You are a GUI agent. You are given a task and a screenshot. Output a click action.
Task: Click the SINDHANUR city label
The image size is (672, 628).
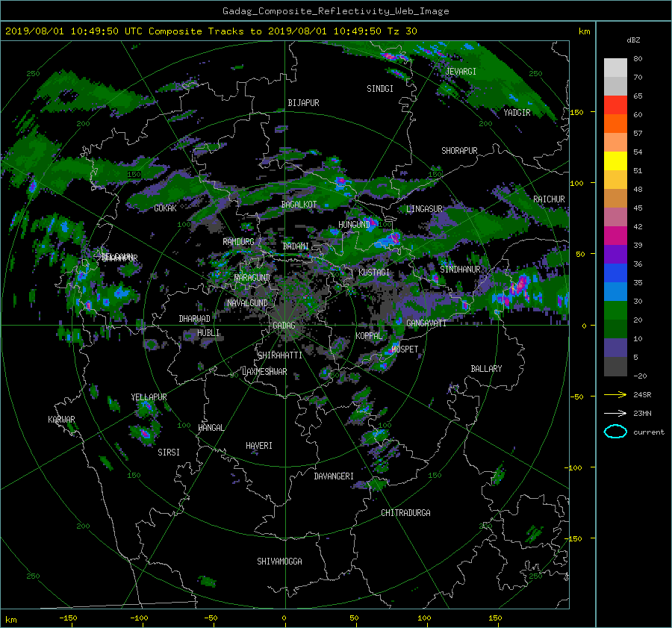pyautogui.click(x=460, y=270)
